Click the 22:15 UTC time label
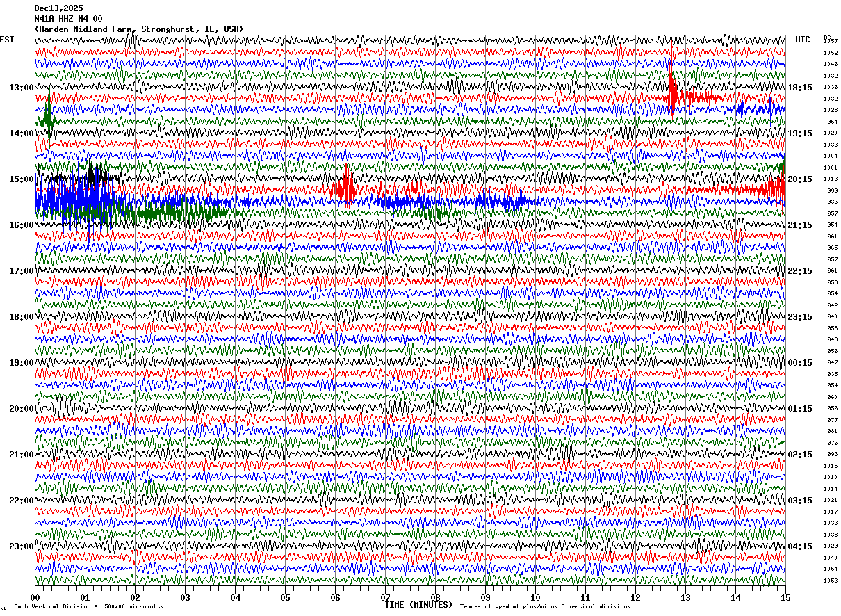This screenshot has width=841, height=616. coord(799,271)
